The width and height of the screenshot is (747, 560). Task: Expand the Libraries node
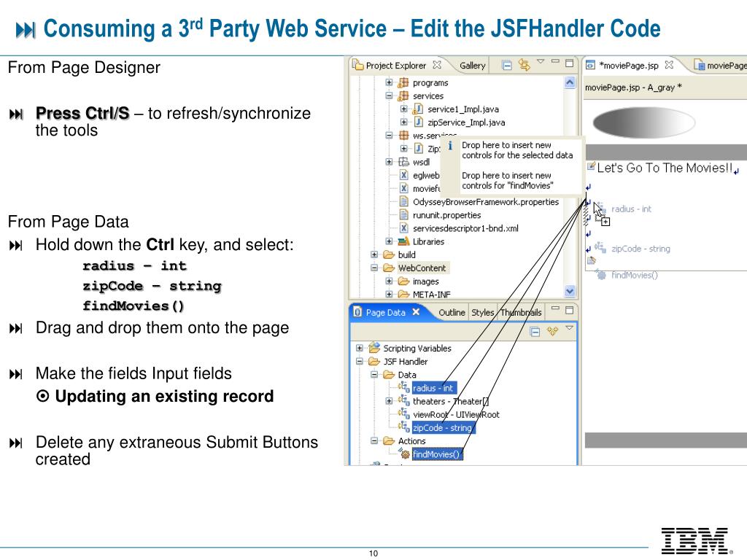click(389, 241)
